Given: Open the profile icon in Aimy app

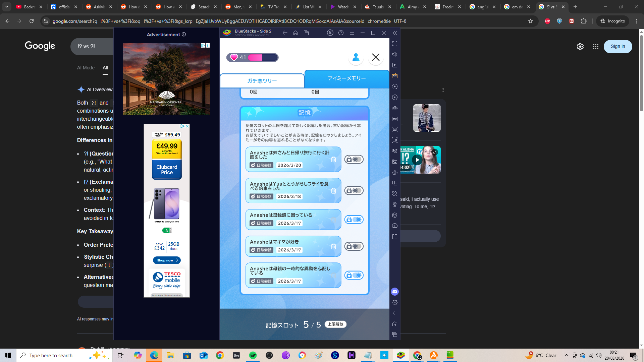Looking at the screenshot, I should (x=356, y=57).
